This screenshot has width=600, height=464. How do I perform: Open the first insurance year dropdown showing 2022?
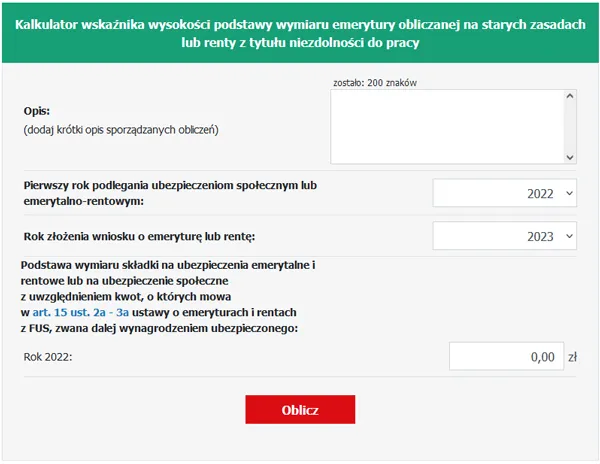[505, 194]
